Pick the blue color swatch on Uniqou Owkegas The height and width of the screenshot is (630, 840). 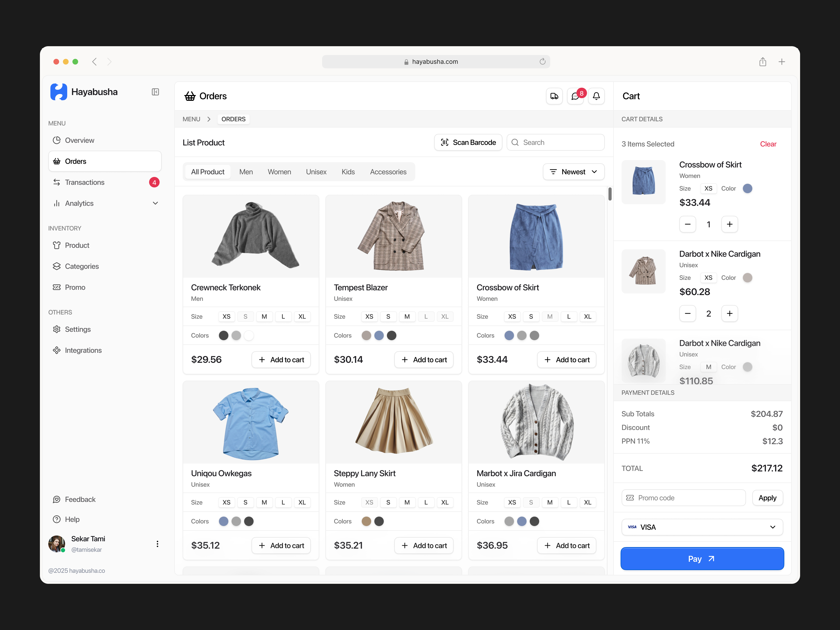(x=223, y=521)
